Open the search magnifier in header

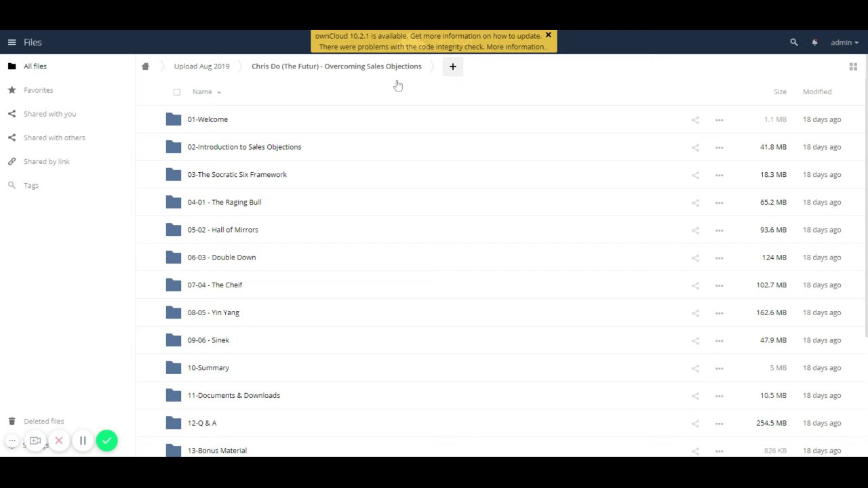pos(794,42)
